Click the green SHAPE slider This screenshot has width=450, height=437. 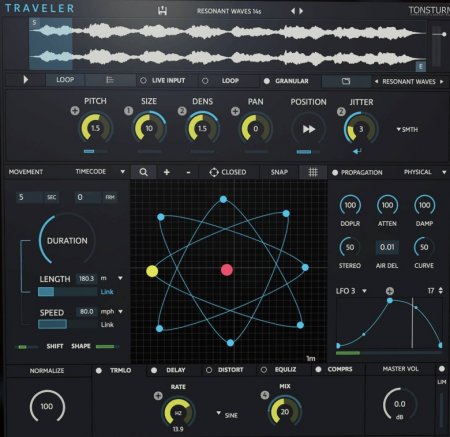(x=107, y=347)
